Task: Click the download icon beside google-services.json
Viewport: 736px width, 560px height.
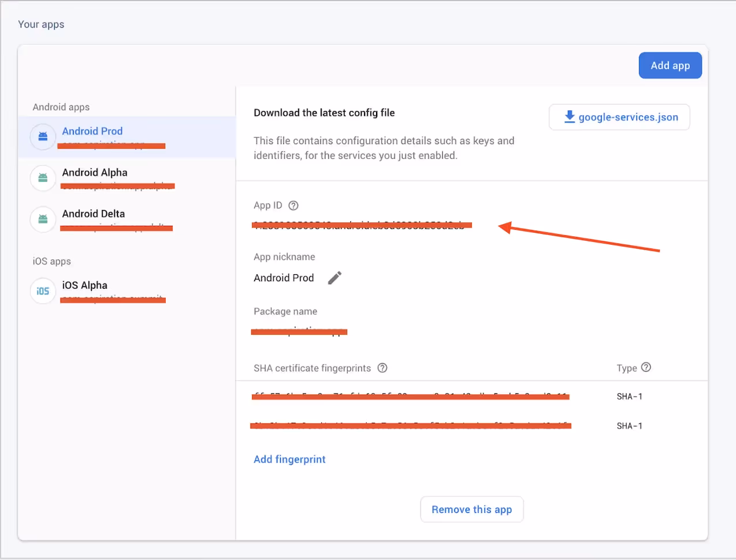Action: 570,116
